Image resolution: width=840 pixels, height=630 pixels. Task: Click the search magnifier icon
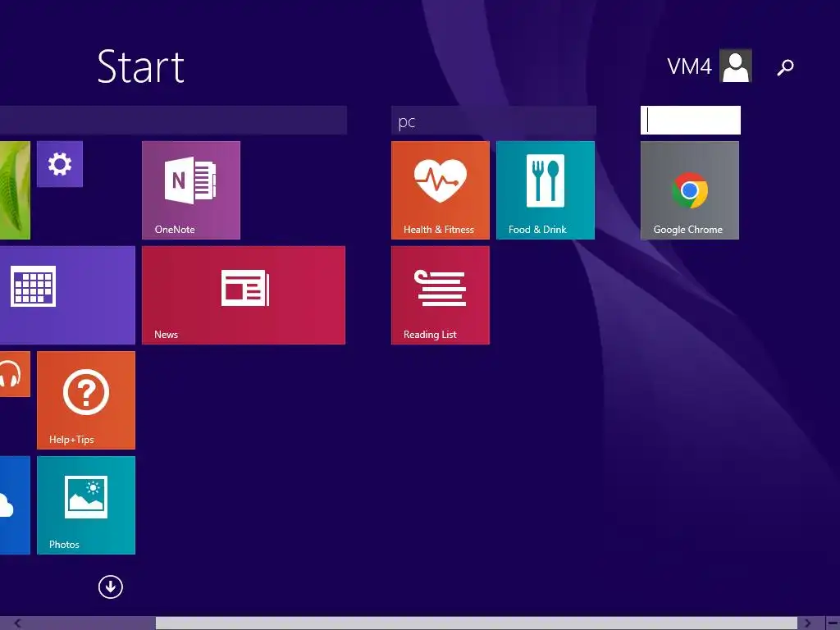[x=785, y=67]
